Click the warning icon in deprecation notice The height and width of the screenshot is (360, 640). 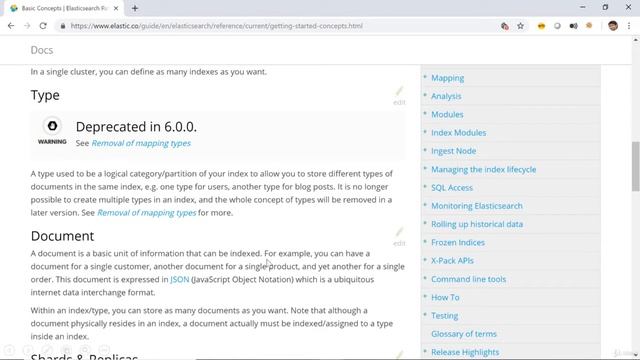tap(52, 126)
